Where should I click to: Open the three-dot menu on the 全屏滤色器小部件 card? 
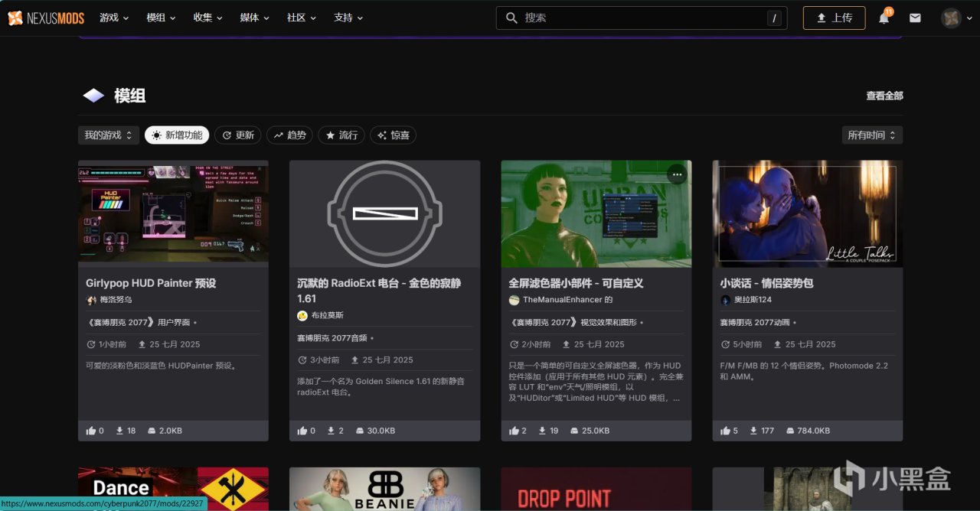[x=676, y=174]
